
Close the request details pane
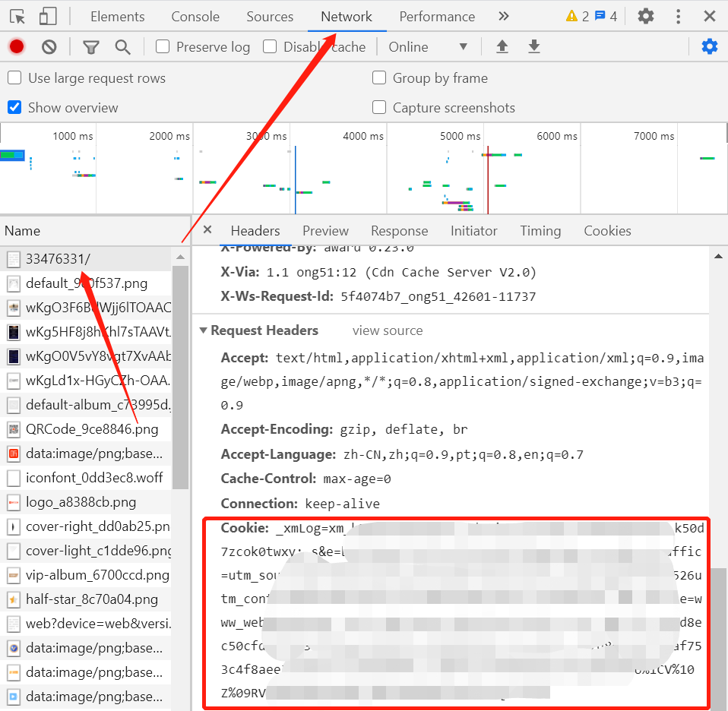point(207,229)
